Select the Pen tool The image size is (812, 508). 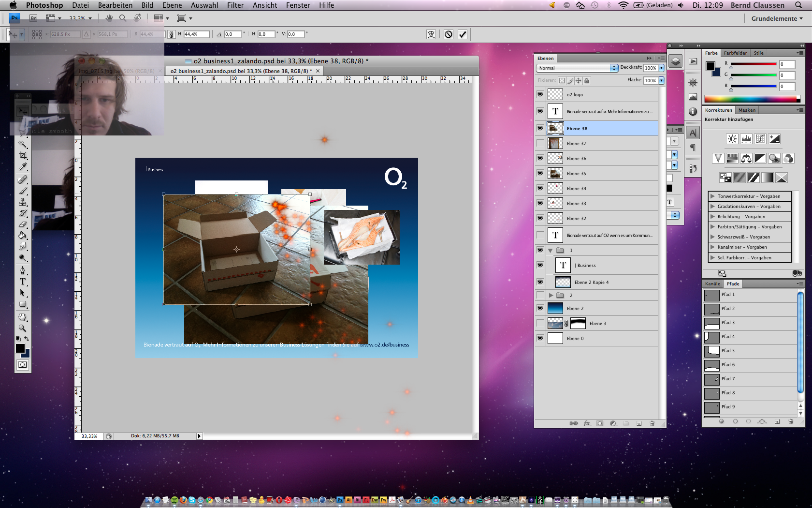coord(23,270)
